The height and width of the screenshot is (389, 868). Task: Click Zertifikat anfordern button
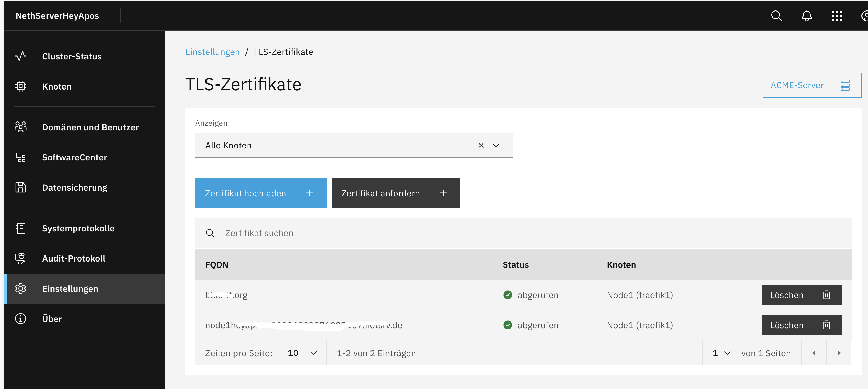[395, 193]
